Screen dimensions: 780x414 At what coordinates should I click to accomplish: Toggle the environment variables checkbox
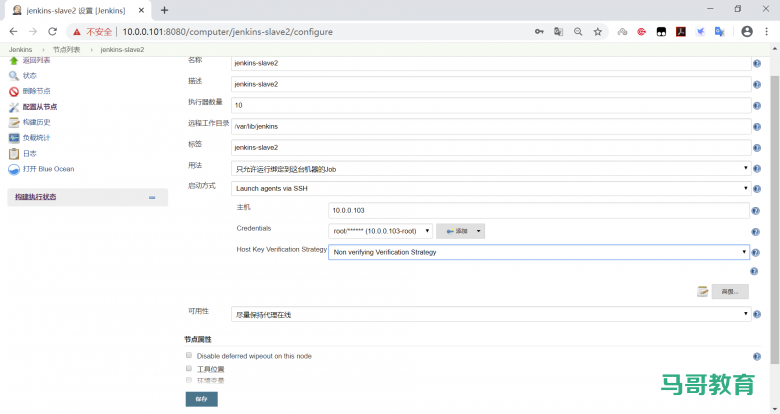(189, 380)
